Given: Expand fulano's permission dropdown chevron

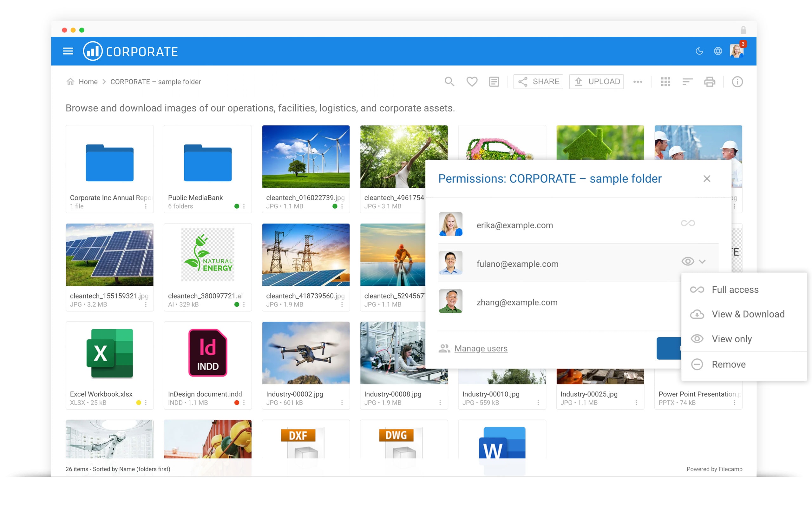Looking at the screenshot, I should tap(702, 261).
